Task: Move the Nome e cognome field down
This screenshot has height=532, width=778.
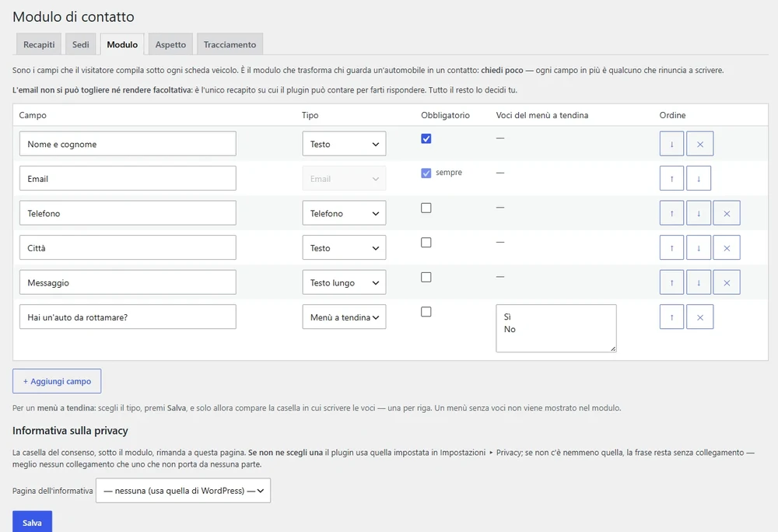Action: coord(671,144)
